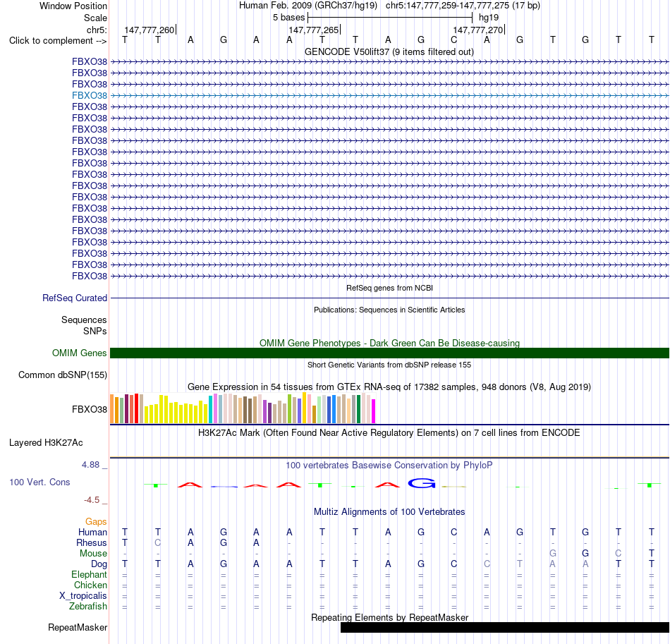Click the -4.5 lower scale value
The image size is (670, 644).
92,500
